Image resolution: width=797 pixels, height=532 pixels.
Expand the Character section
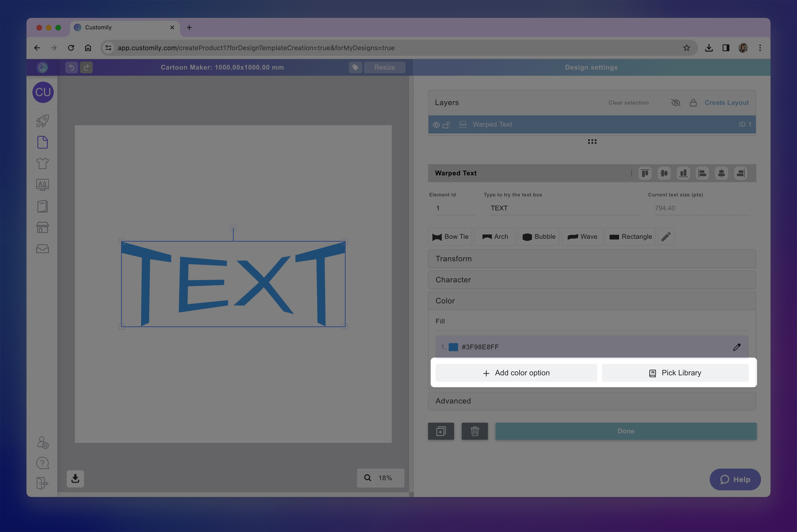coord(592,279)
